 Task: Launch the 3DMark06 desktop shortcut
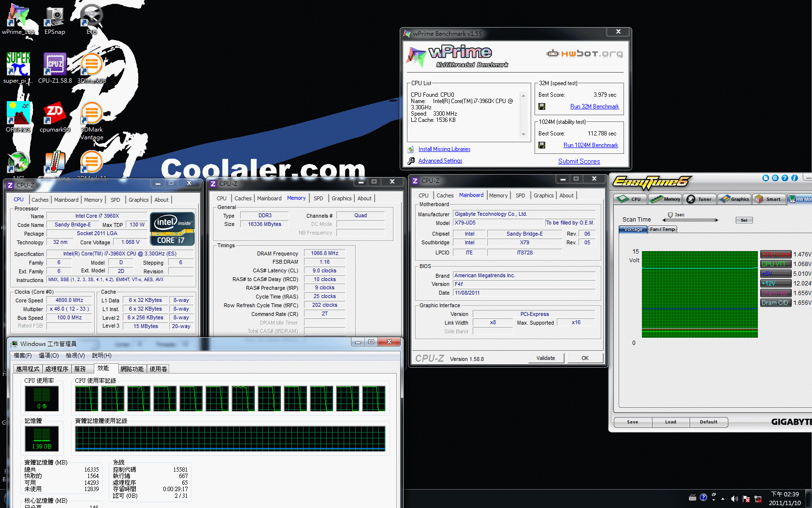[x=91, y=68]
